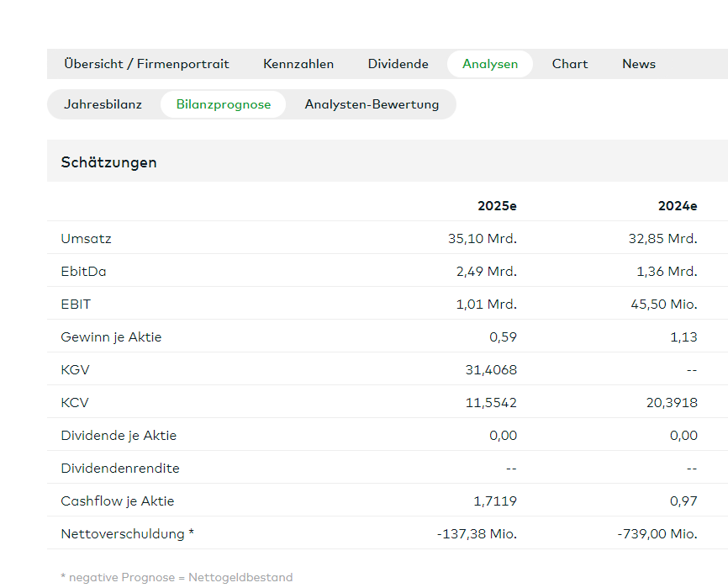Open the Chart tab

[570, 64]
